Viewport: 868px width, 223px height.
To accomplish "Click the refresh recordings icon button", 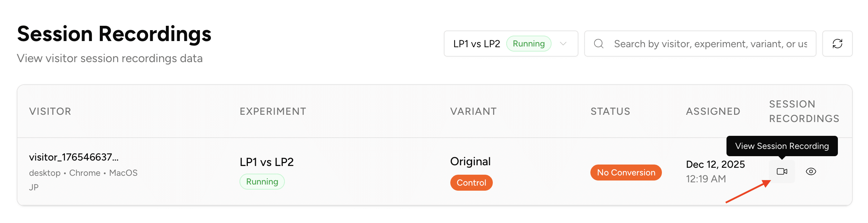I will (837, 44).
